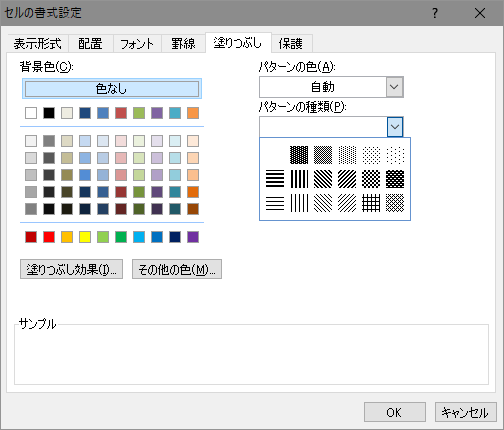This screenshot has width=504, height=430.
Task: Pick the tan swatch in the top theme row
Action: pos(67,113)
